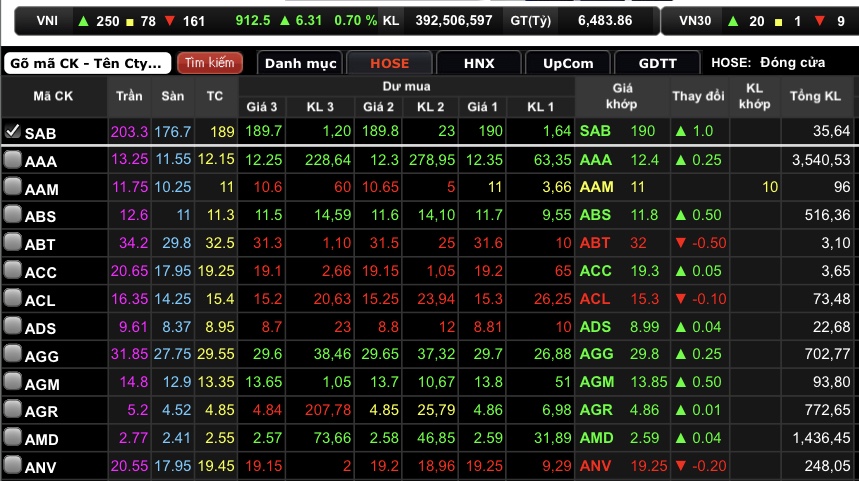
Task: Click the TC column header
Action: [x=215, y=96]
